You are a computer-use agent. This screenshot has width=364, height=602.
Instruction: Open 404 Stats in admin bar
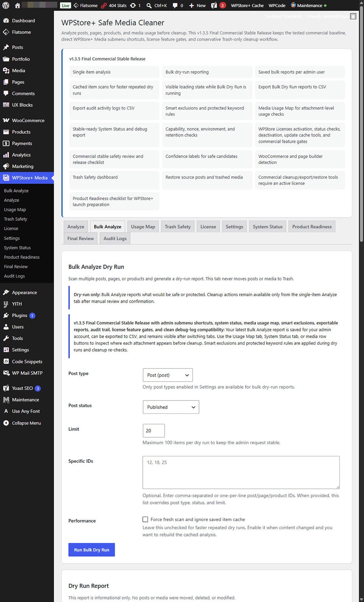(x=114, y=6)
